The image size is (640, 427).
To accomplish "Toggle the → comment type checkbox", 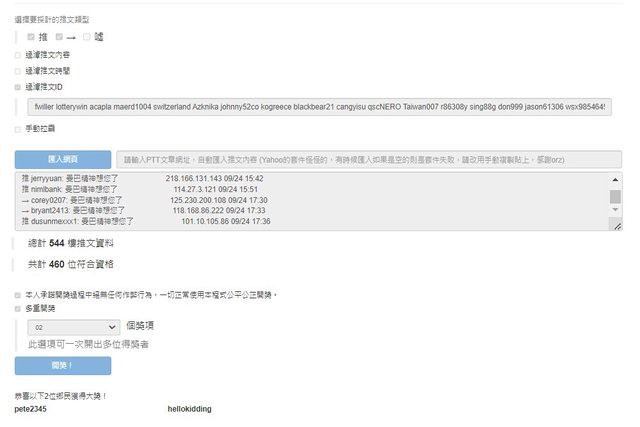I will [60, 37].
